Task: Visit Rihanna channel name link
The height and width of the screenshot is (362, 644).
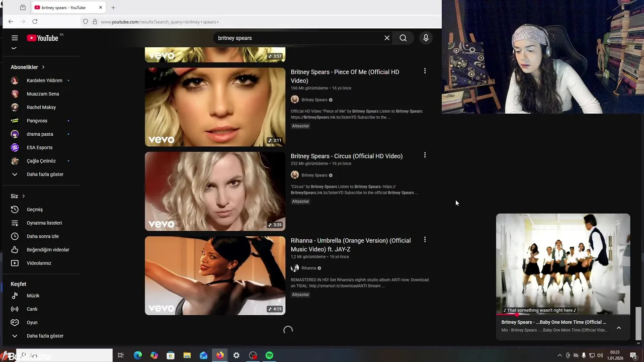Action: coord(308,268)
